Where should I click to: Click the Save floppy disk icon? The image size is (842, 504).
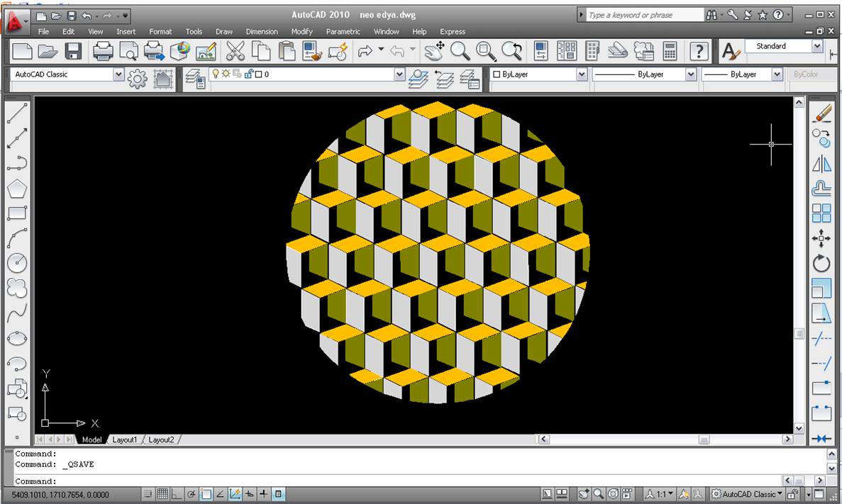tap(73, 52)
